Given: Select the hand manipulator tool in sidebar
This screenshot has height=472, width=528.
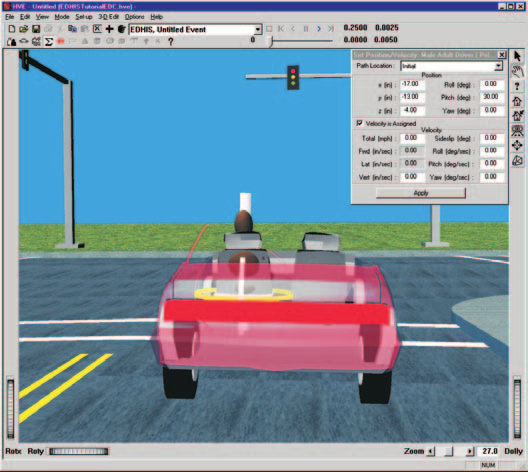Looking at the screenshot, I should pos(517,71).
